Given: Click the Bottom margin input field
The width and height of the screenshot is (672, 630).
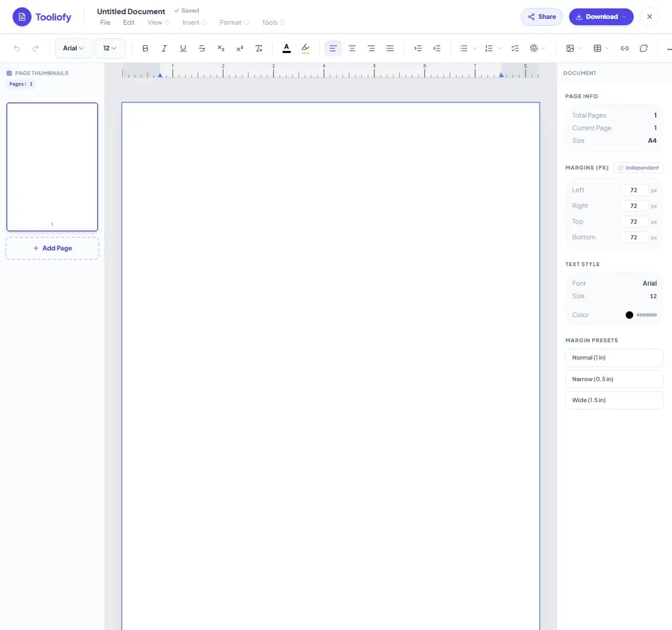Looking at the screenshot, I should [634, 237].
